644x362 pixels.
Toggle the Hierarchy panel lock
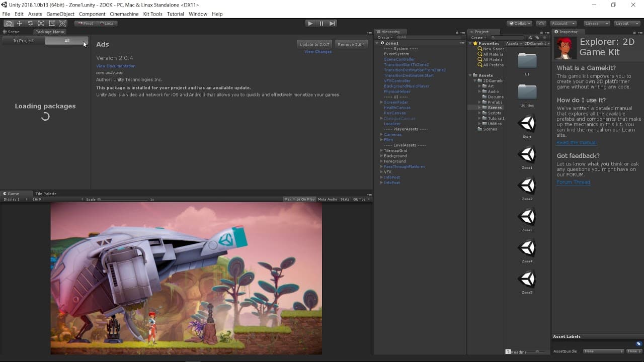point(456,32)
